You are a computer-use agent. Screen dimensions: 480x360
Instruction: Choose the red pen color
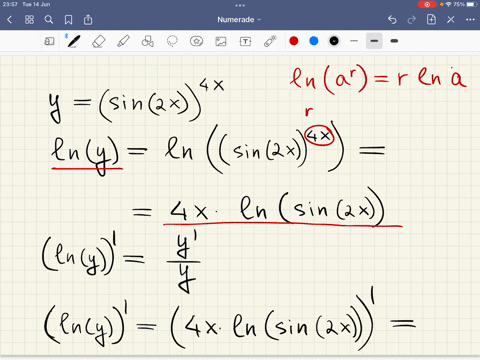294,41
